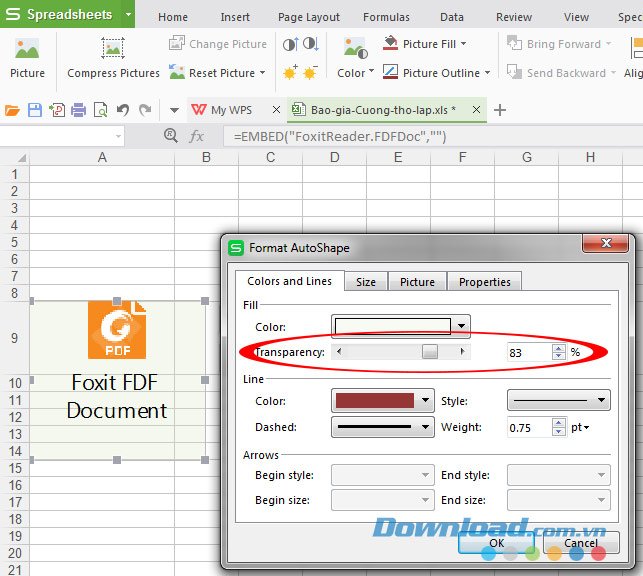Close the My WPS tab

pos(276,109)
